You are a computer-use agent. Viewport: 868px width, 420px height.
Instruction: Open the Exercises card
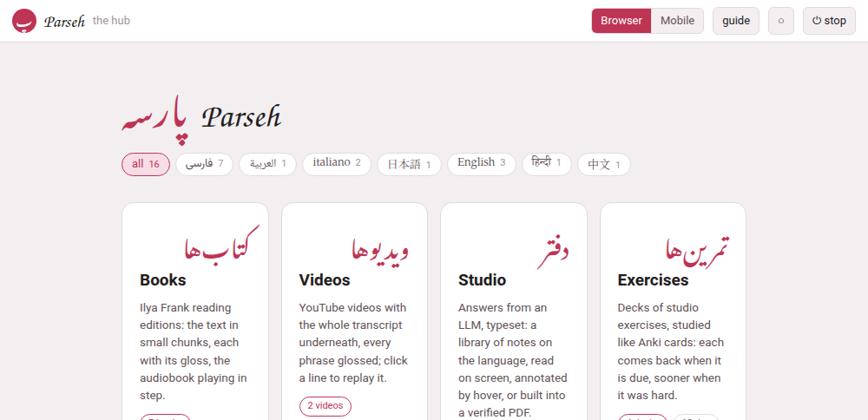[x=674, y=312]
